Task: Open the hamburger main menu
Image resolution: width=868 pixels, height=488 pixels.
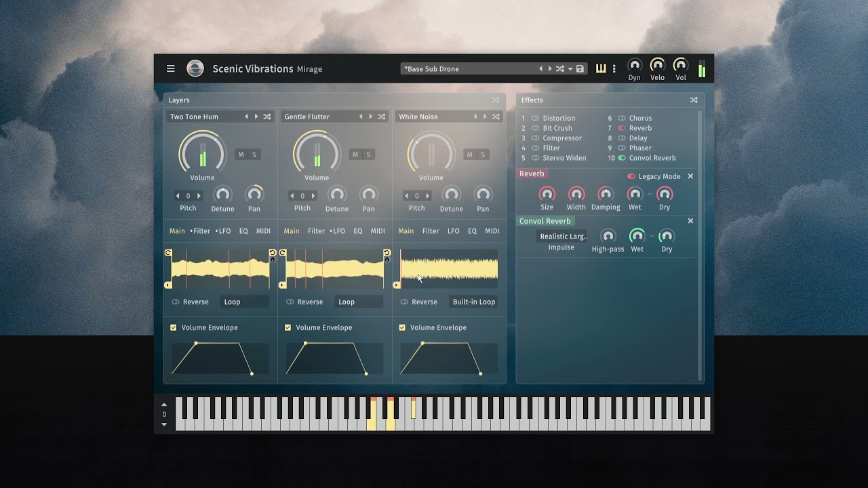Action: (171, 68)
